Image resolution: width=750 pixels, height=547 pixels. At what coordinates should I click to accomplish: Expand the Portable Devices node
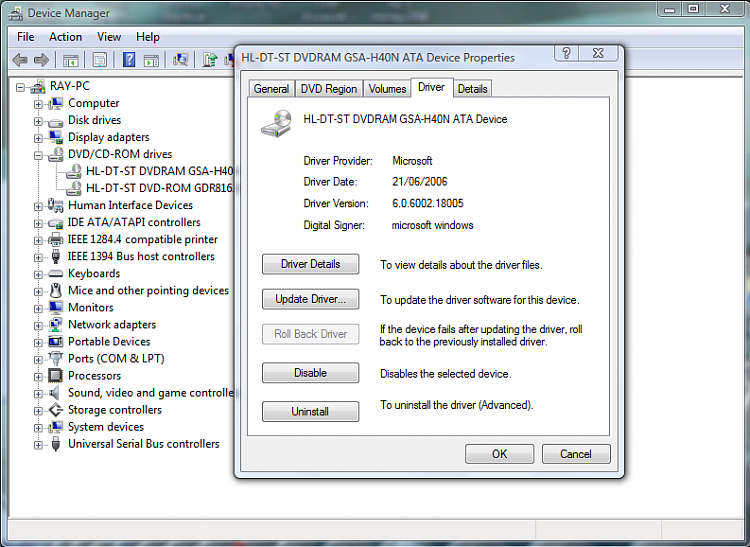[38, 343]
